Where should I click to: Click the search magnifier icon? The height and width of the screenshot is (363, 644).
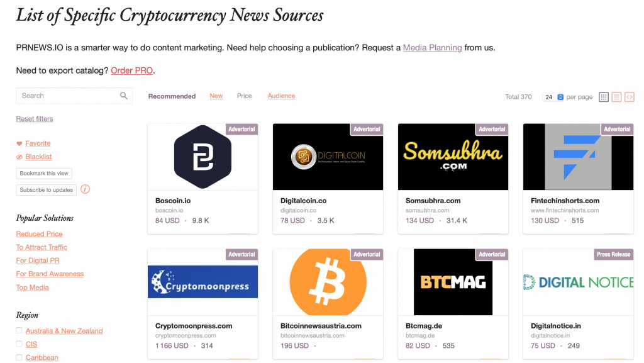coord(124,96)
